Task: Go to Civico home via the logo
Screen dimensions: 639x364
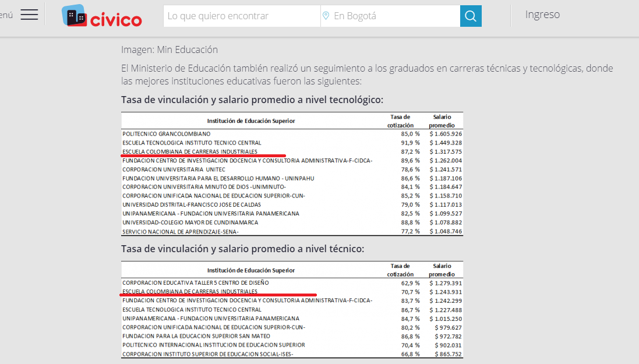Action: (102, 16)
